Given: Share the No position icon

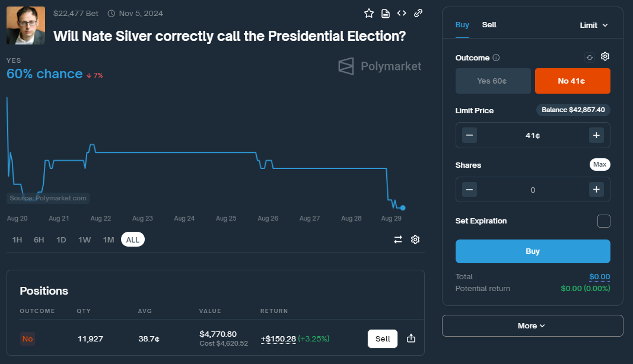Looking at the screenshot, I should [x=411, y=339].
